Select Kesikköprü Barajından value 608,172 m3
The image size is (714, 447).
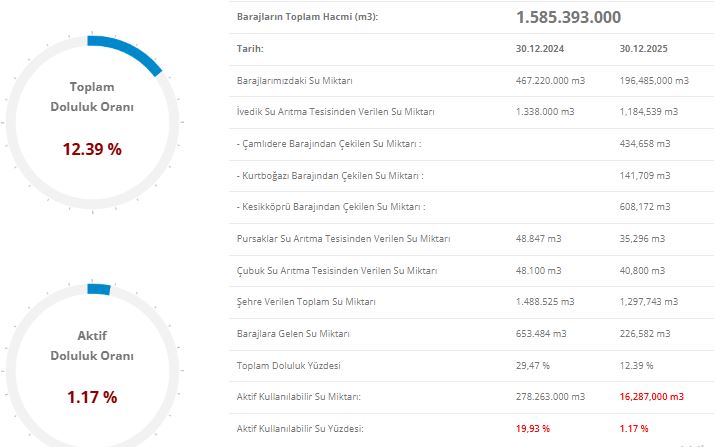(649, 207)
